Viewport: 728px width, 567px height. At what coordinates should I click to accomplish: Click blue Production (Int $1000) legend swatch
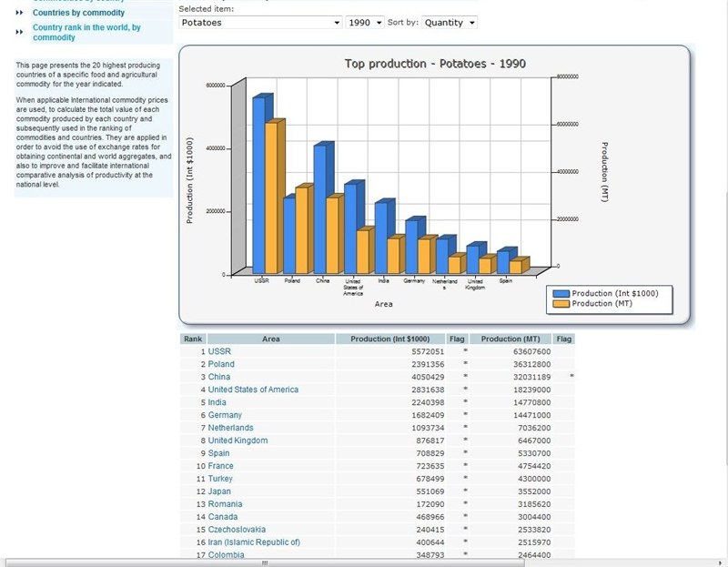coord(561,293)
